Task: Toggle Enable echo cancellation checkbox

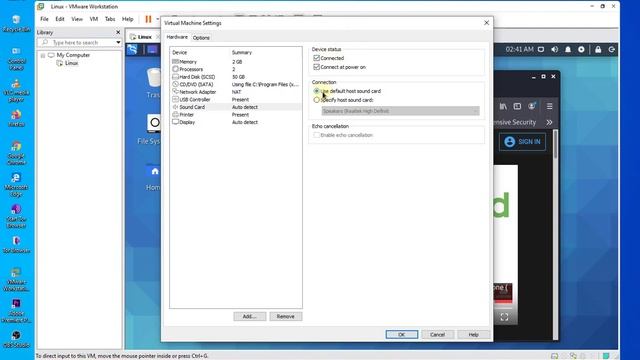Action: [316, 135]
